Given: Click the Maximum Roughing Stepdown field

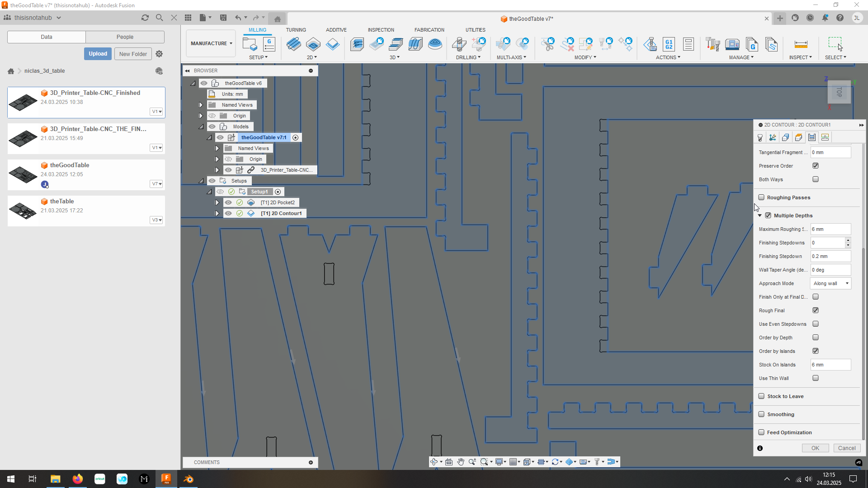Looking at the screenshot, I should tap(830, 229).
